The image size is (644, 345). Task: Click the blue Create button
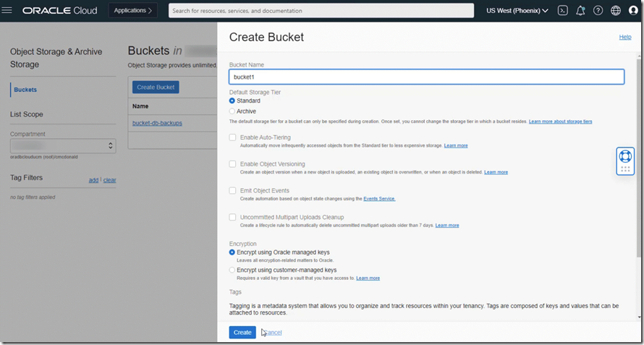click(x=242, y=333)
